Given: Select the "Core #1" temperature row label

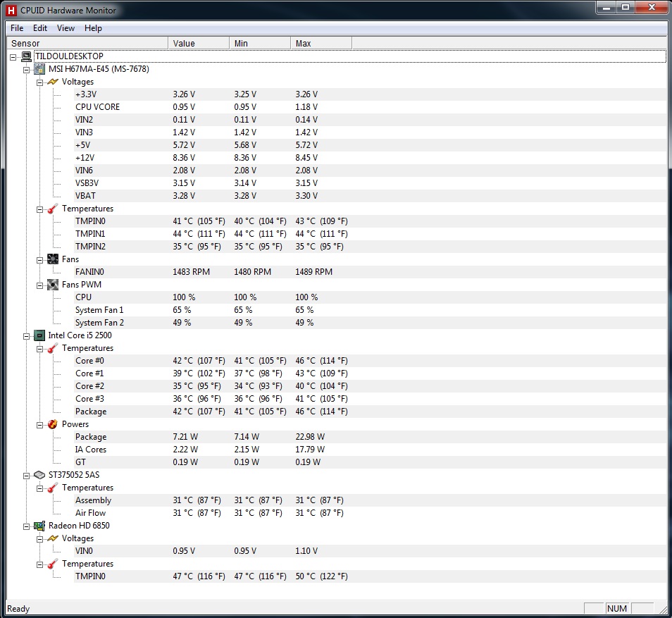Looking at the screenshot, I should point(89,373).
